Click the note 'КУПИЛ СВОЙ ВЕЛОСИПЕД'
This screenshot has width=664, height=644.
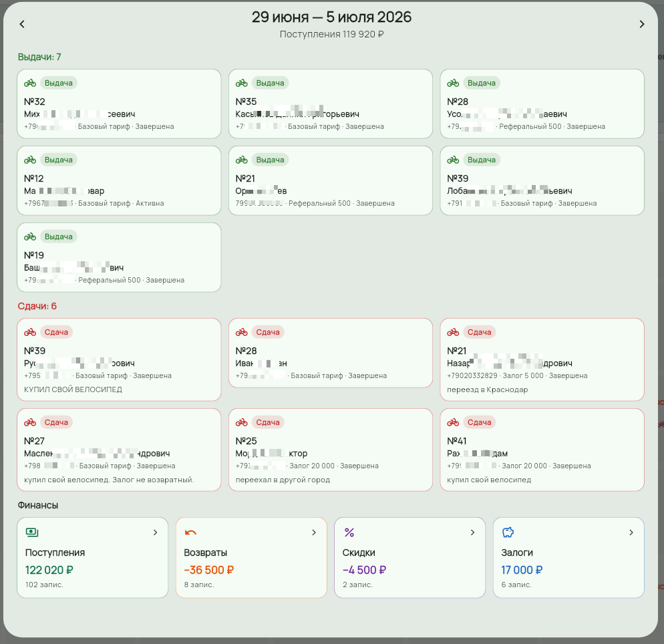(73, 389)
